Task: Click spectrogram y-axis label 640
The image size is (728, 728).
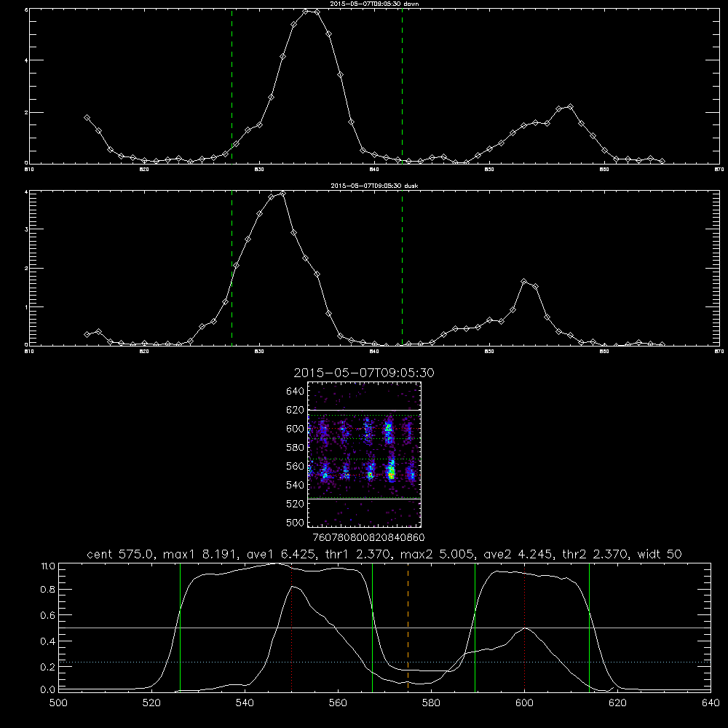Action: coord(296,391)
